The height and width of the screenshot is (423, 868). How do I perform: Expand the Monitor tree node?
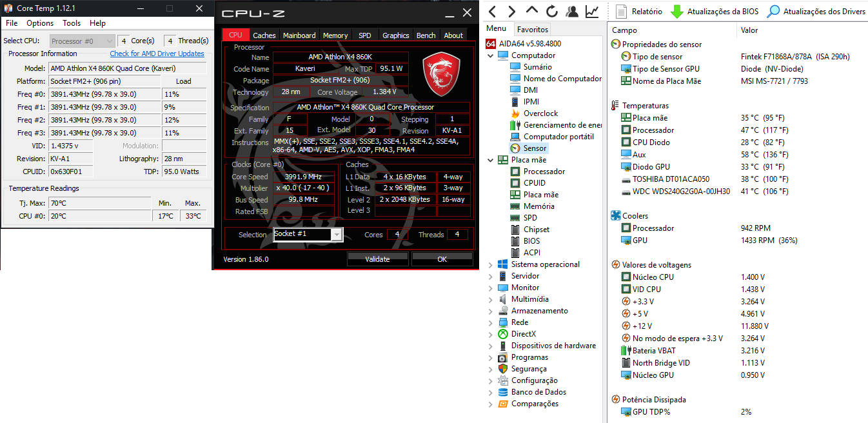(491, 288)
